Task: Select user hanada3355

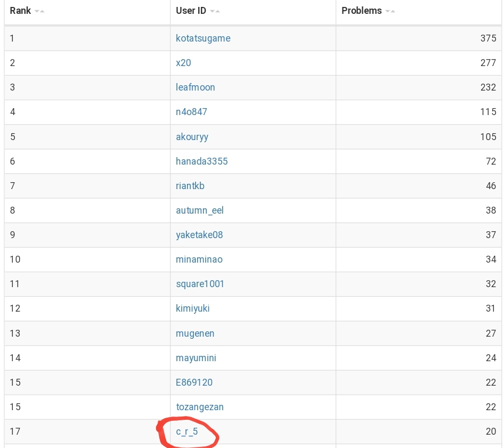Action: 201,161
